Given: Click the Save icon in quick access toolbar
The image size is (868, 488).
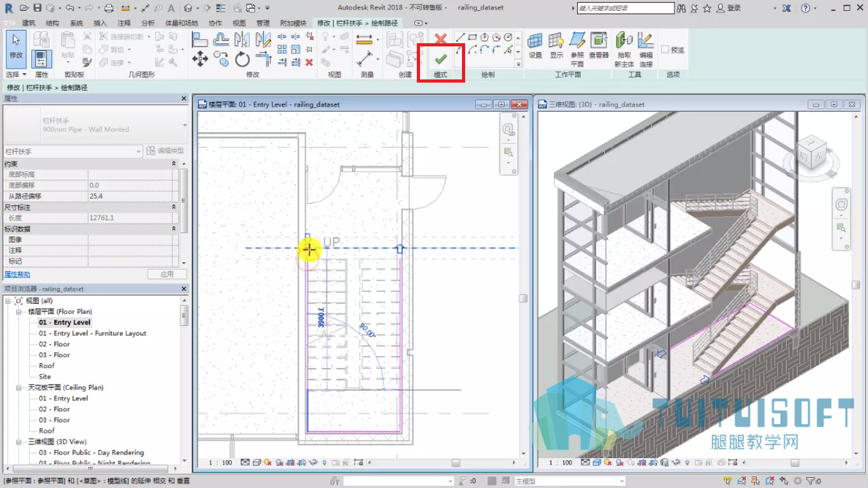Looking at the screenshot, I should (37, 8).
